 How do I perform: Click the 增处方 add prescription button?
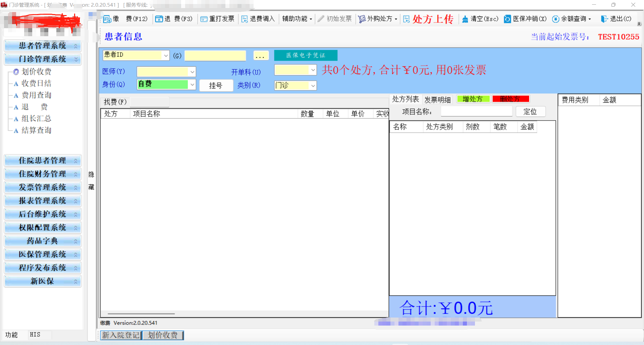(x=473, y=99)
